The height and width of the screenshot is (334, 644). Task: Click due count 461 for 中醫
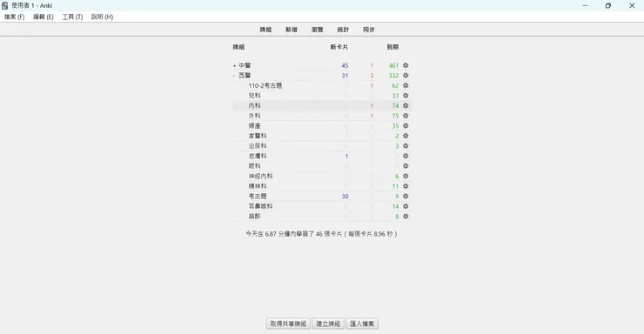click(393, 65)
